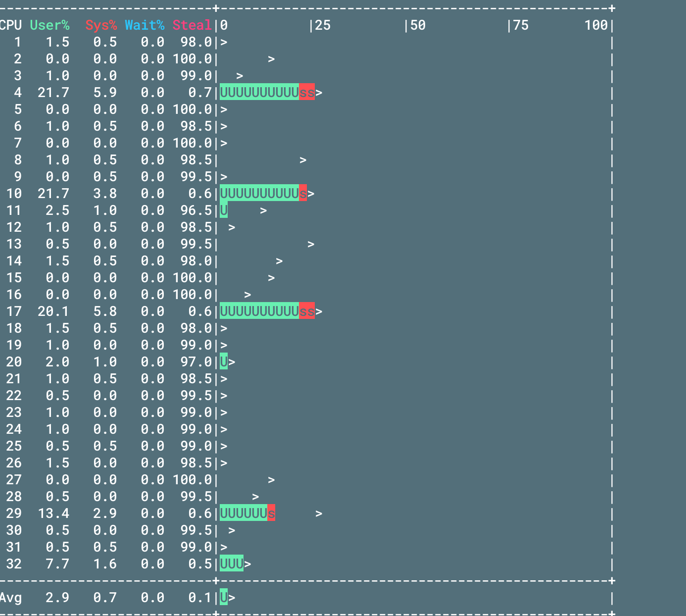This screenshot has height=616, width=686.
Task: Select the Avg User% value "2.9"
Action: point(57,598)
